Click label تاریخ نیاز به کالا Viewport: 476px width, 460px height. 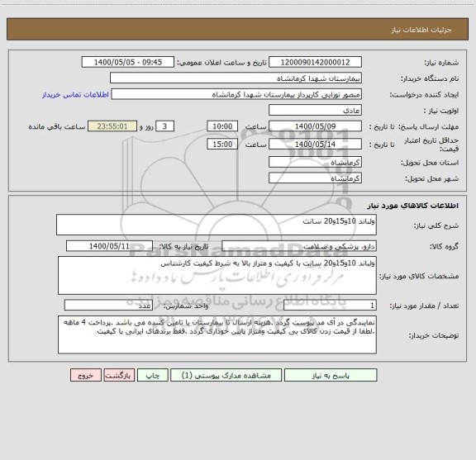[183, 246]
